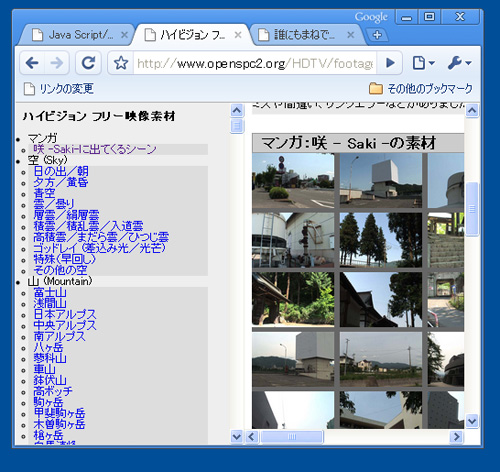The image size is (500, 472).
Task: Open the 高ボッチ link
Action: tap(53, 392)
